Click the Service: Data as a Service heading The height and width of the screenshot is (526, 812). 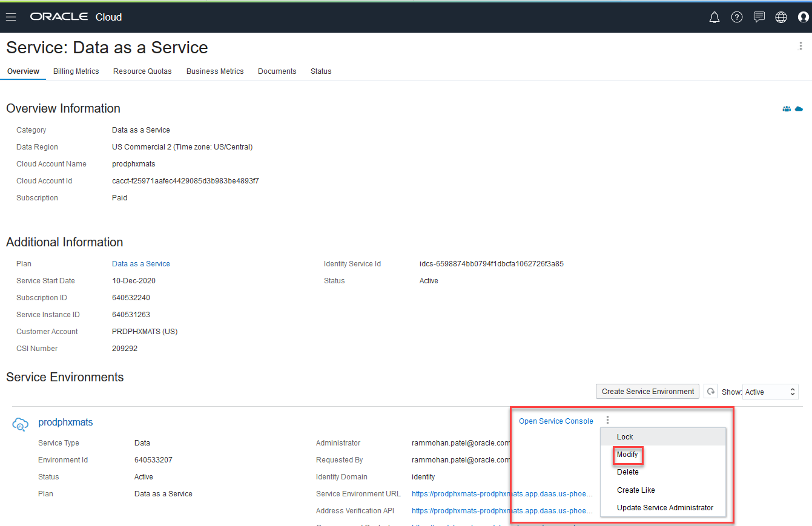(107, 48)
